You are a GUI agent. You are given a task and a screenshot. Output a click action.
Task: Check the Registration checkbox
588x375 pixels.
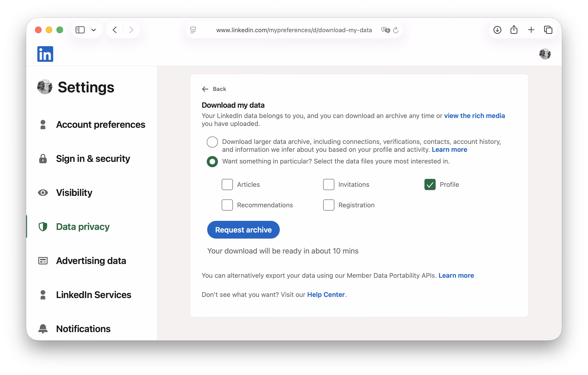[329, 205]
